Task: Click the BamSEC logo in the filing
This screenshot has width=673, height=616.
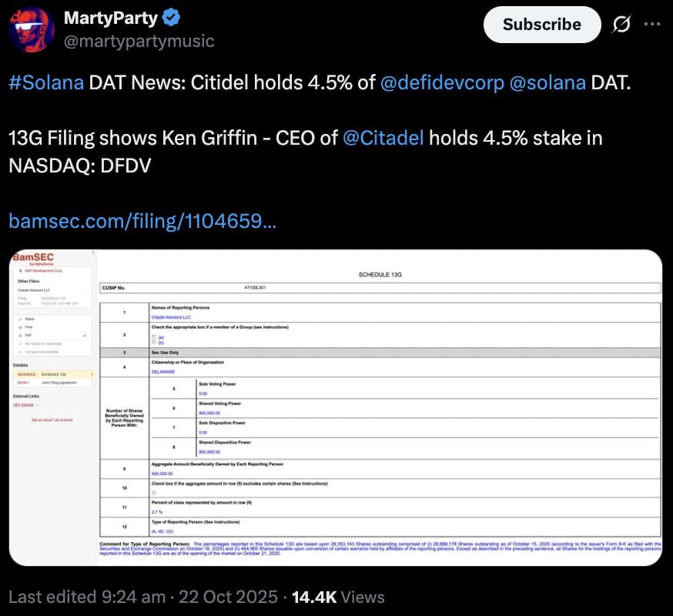Action: (32, 256)
